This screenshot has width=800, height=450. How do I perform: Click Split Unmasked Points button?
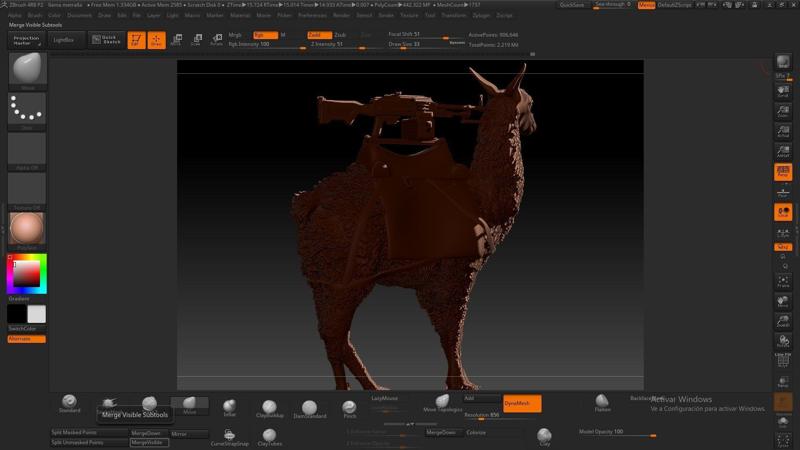click(89, 442)
